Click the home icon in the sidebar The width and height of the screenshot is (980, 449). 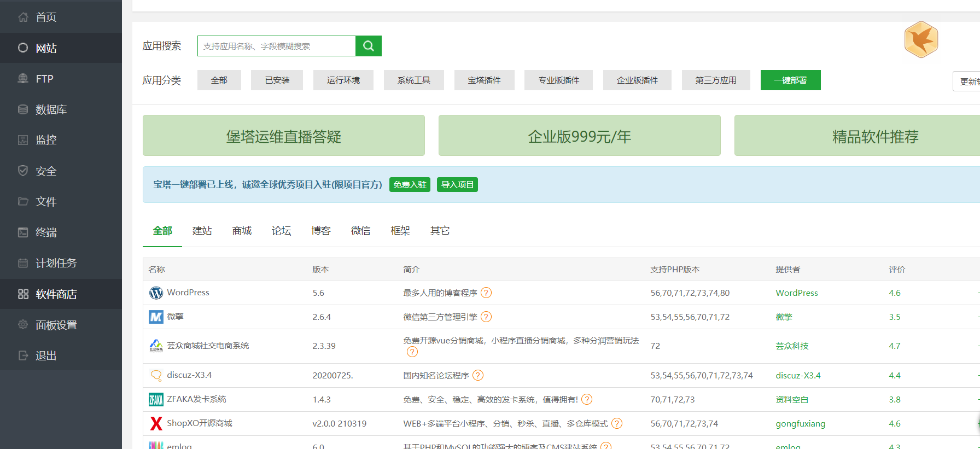23,17
